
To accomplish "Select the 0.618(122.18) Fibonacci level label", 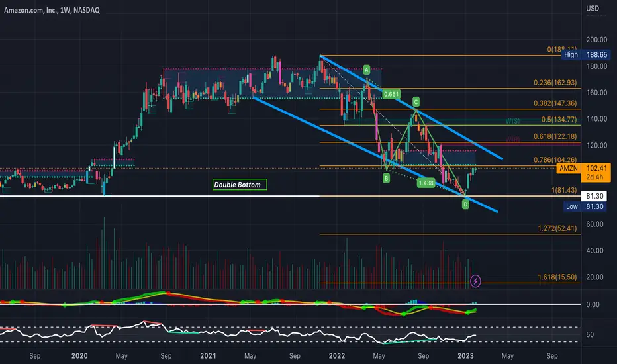I will [555, 136].
